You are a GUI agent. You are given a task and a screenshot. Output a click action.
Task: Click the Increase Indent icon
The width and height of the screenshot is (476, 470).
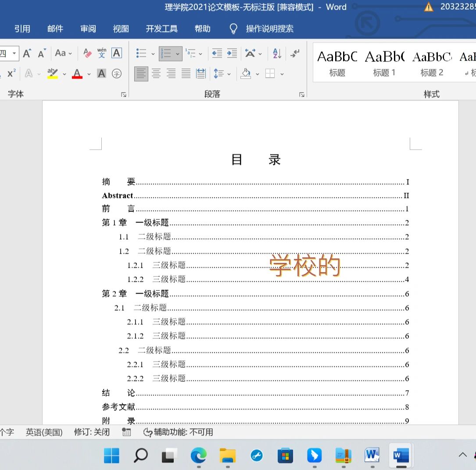(232, 54)
